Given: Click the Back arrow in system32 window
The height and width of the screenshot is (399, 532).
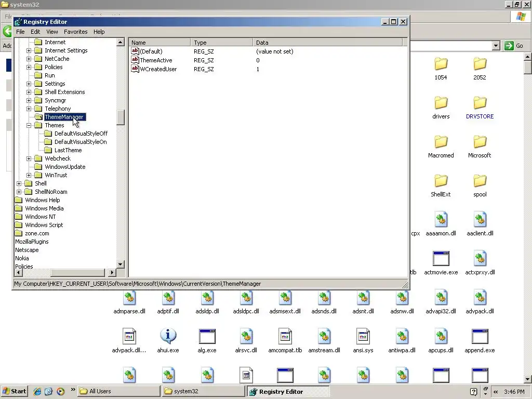Looking at the screenshot, I should 7,31.
